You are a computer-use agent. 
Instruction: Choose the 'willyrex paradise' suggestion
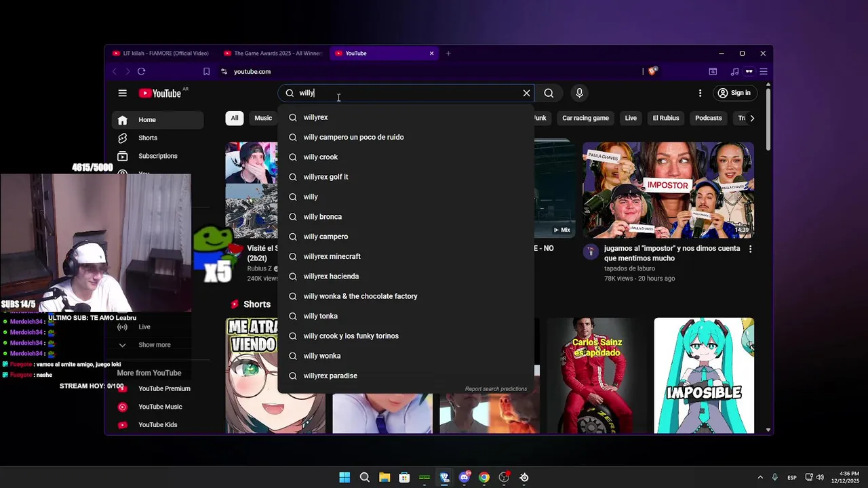[406, 375]
